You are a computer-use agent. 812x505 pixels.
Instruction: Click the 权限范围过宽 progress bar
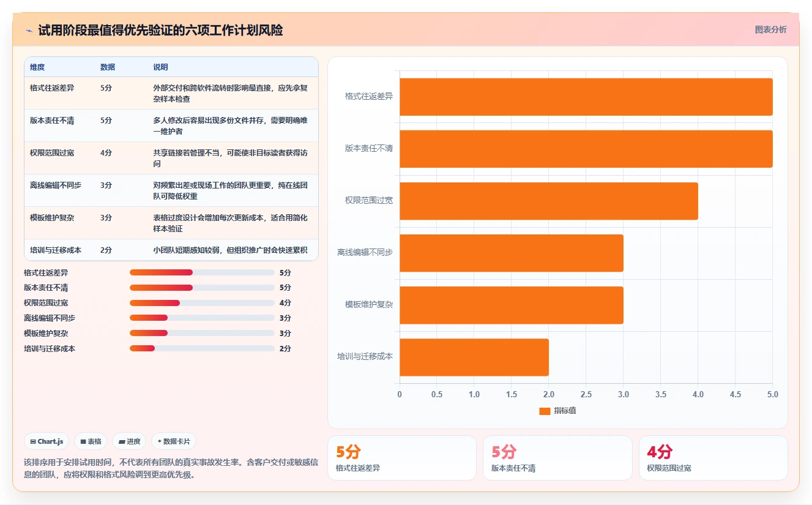[x=202, y=303]
